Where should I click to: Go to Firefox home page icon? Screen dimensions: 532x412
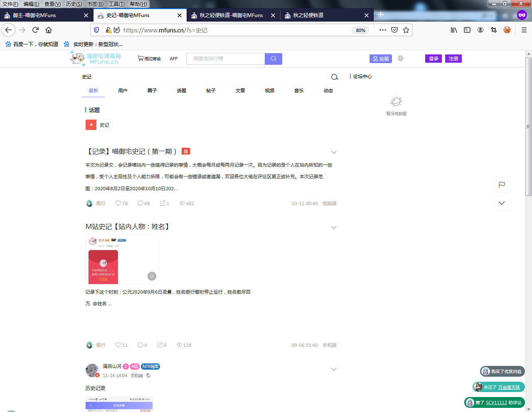[49, 30]
